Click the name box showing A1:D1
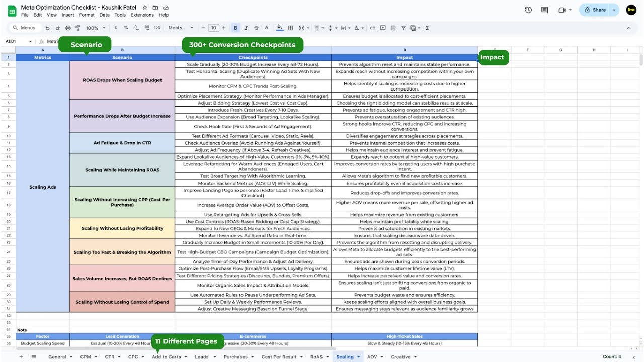 pos(11,42)
